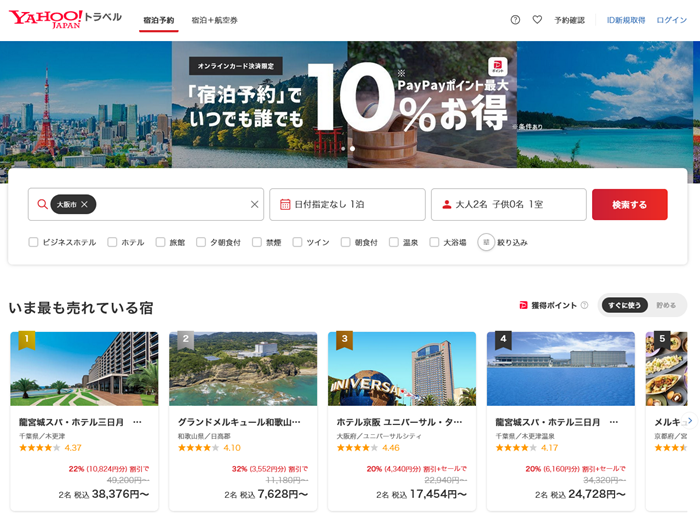700x523 pixels.
Task: Open the date selector 日付指定なし 1泊
Action: point(347,204)
